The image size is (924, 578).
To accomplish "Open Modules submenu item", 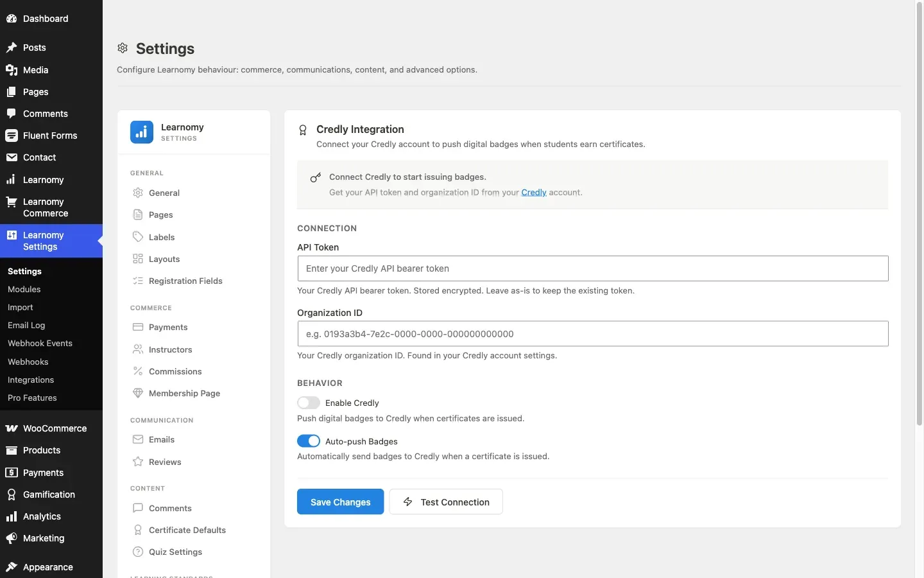I will [24, 290].
